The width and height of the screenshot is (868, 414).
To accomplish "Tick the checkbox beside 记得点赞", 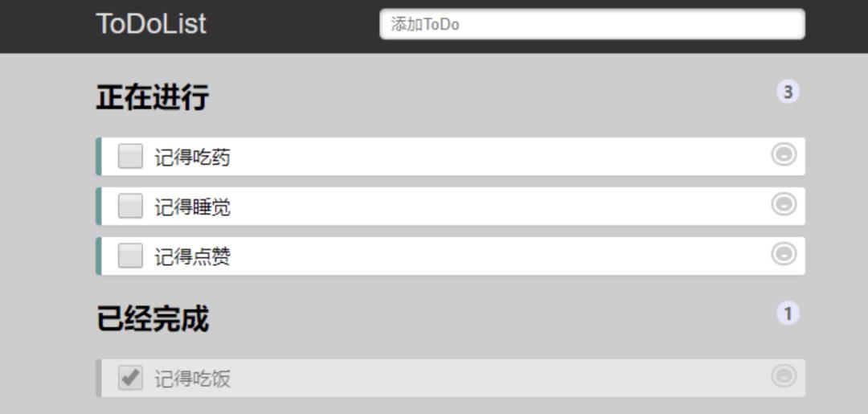I will pyautogui.click(x=130, y=256).
